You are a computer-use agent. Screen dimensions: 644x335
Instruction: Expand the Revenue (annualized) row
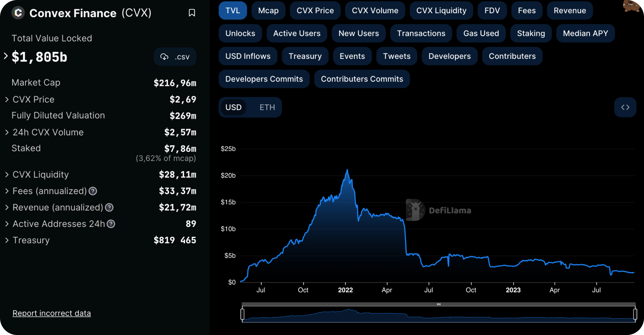click(x=7, y=208)
